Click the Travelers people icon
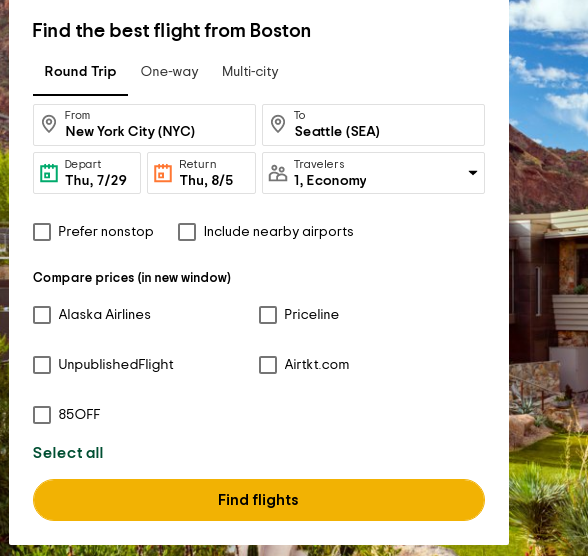588x556 pixels. point(278,173)
